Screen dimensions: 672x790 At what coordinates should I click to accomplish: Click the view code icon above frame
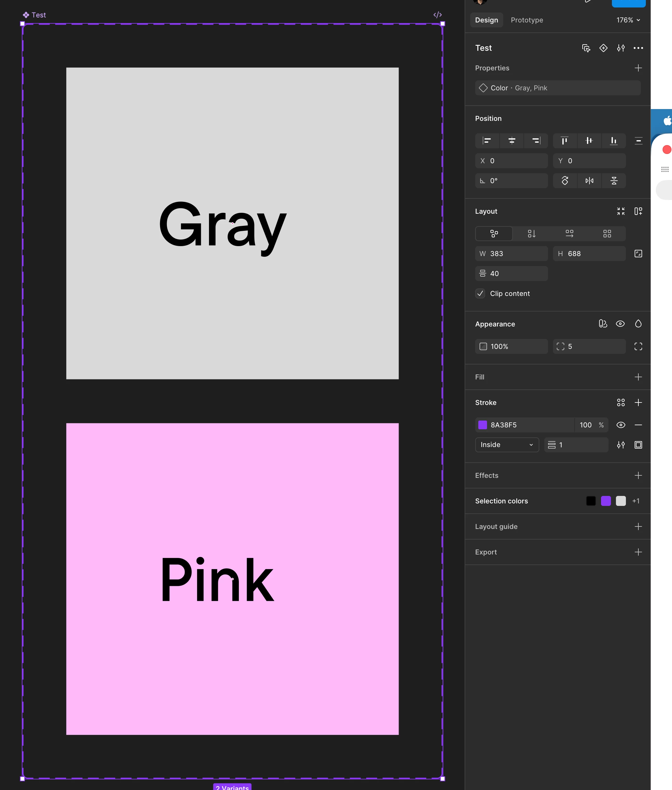coord(437,14)
